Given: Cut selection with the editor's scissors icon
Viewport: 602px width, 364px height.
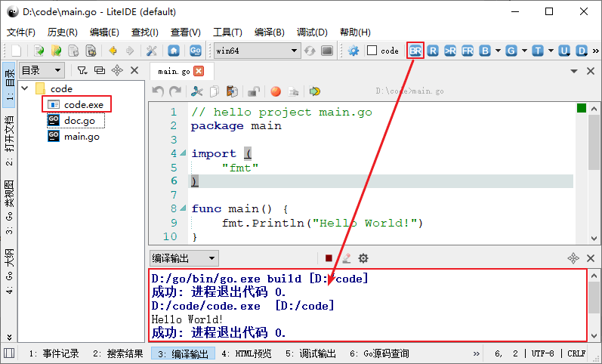Looking at the screenshot, I should pyautogui.click(x=197, y=91).
